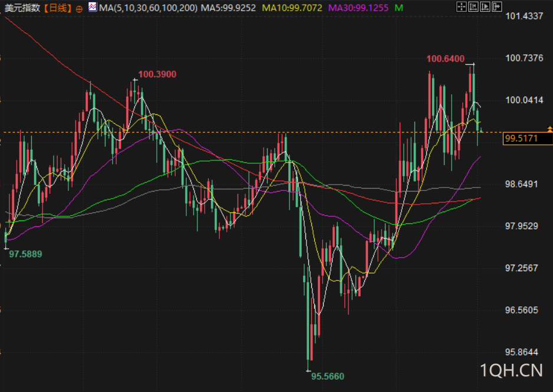Screen dimensions: 553x392
Task: Click the 100.3900 peak label
Action: click(157, 74)
